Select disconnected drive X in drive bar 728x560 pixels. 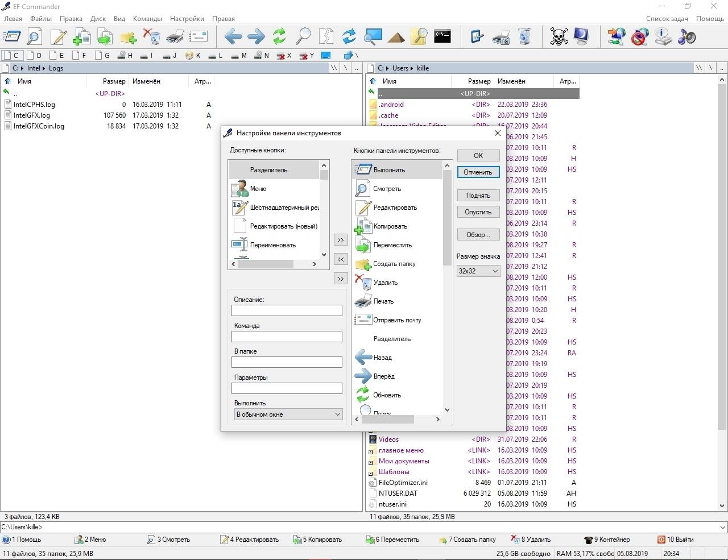(x=284, y=55)
